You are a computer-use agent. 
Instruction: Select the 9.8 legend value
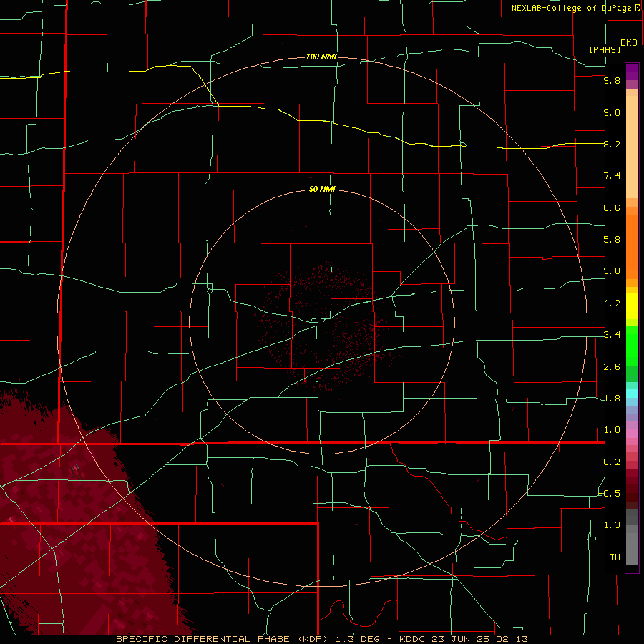tap(612, 80)
